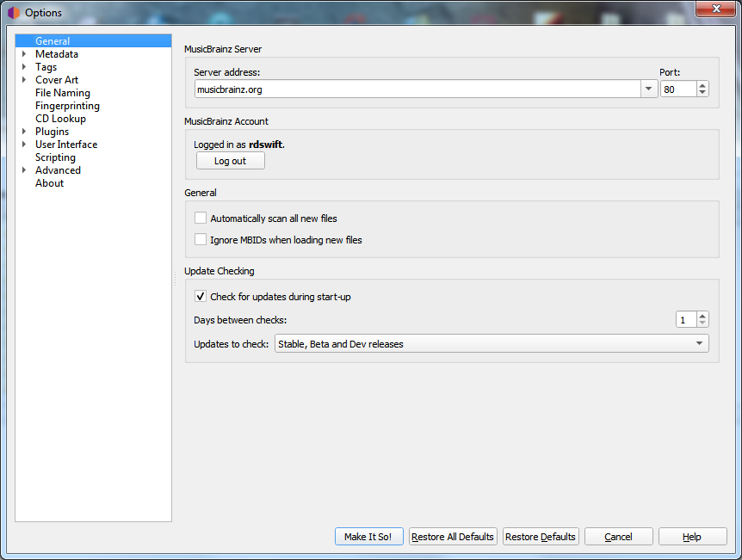Click the Log out button
The height and width of the screenshot is (560, 742).
(231, 161)
